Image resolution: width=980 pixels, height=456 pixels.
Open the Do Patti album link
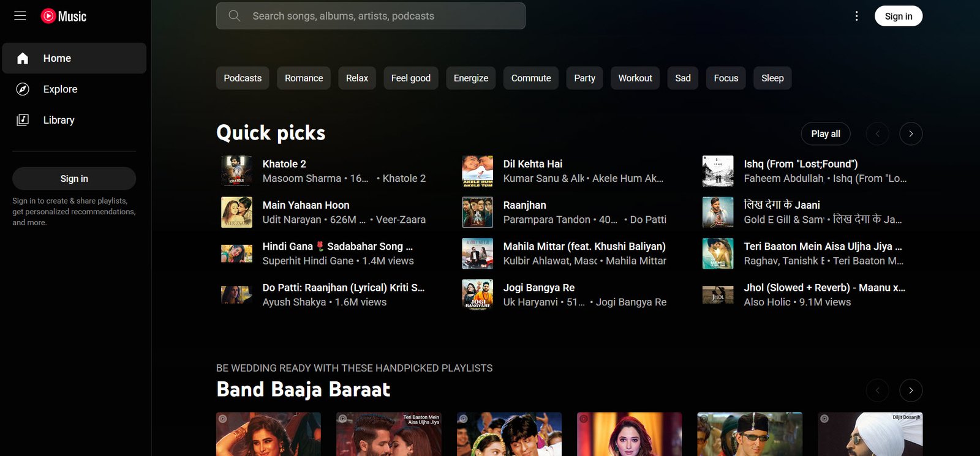click(x=648, y=220)
